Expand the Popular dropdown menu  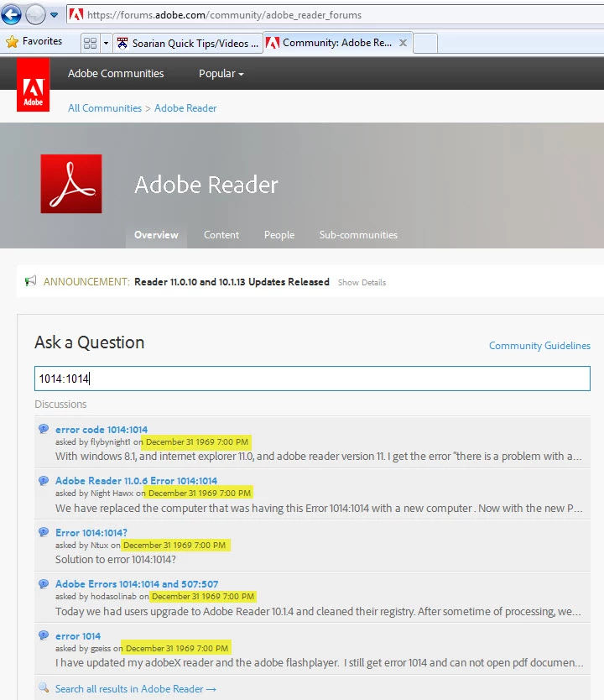(221, 74)
